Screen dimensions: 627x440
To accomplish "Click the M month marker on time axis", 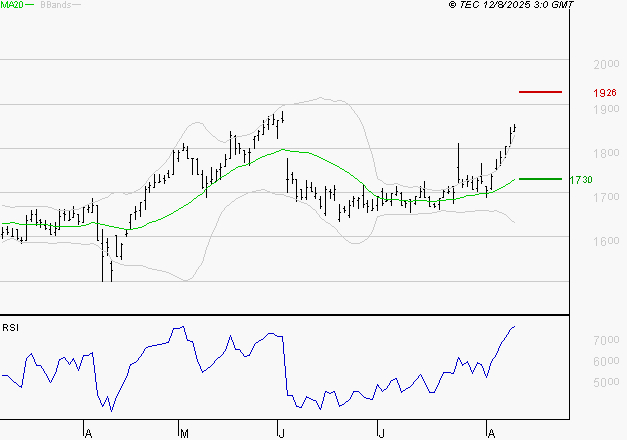I will (184, 433).
